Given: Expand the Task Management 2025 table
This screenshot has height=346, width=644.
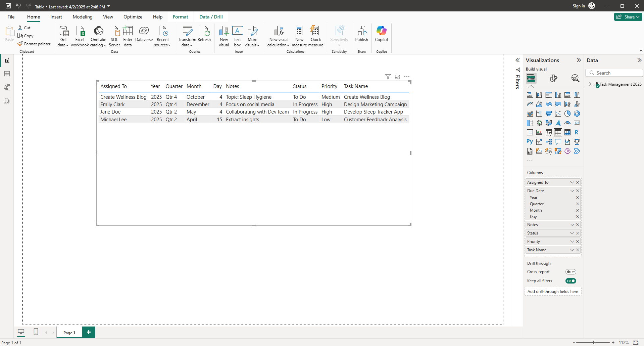Looking at the screenshot, I should (x=590, y=84).
